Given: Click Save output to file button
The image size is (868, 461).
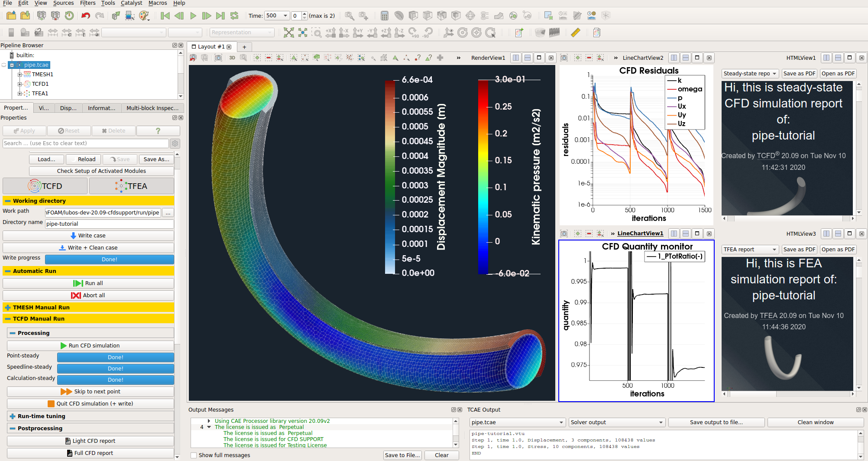Looking at the screenshot, I should point(716,422).
